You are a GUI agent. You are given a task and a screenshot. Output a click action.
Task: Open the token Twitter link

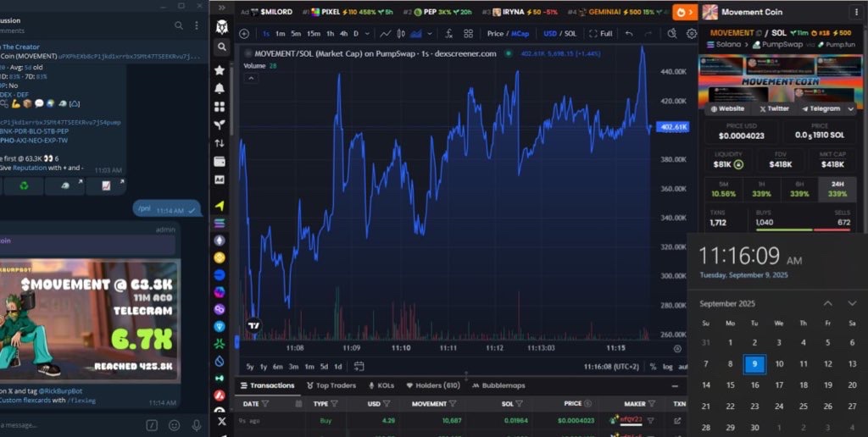coord(775,109)
